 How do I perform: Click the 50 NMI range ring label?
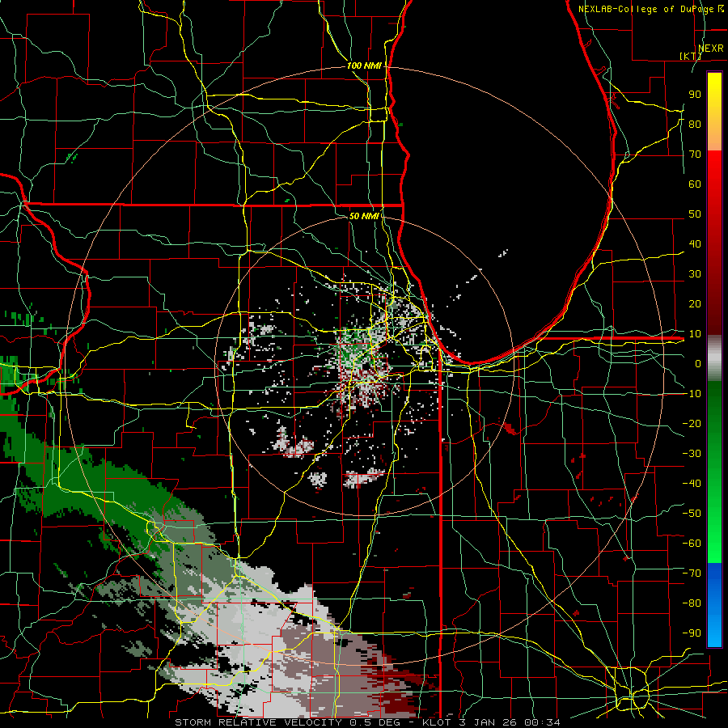click(x=364, y=216)
